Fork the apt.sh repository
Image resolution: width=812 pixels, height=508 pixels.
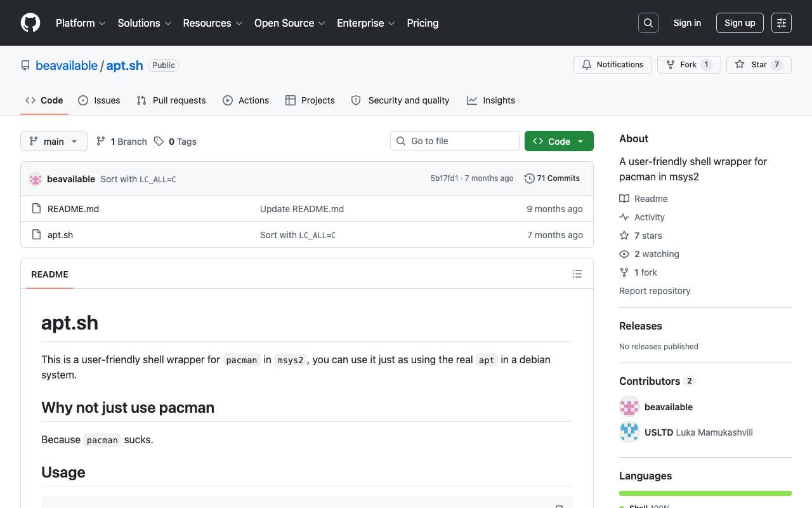tap(689, 65)
